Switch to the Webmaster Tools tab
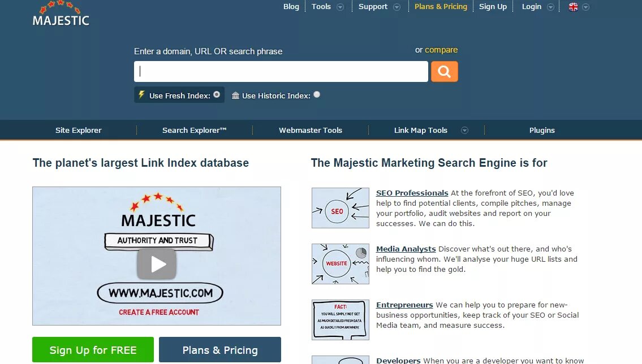The image size is (642, 364). tap(311, 130)
